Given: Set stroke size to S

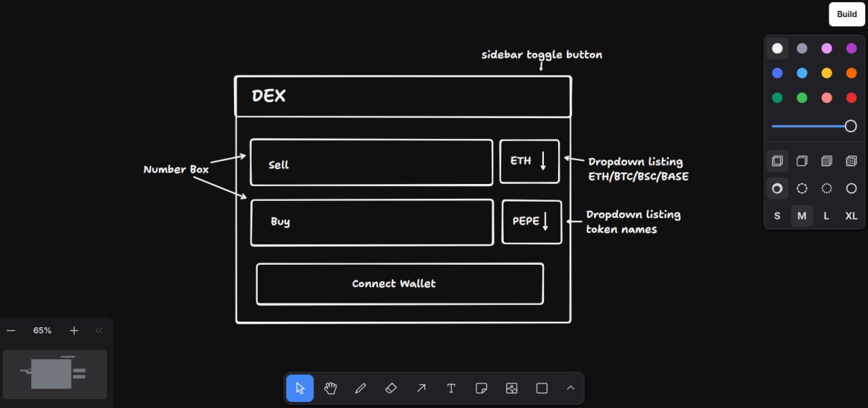Looking at the screenshot, I should (777, 216).
